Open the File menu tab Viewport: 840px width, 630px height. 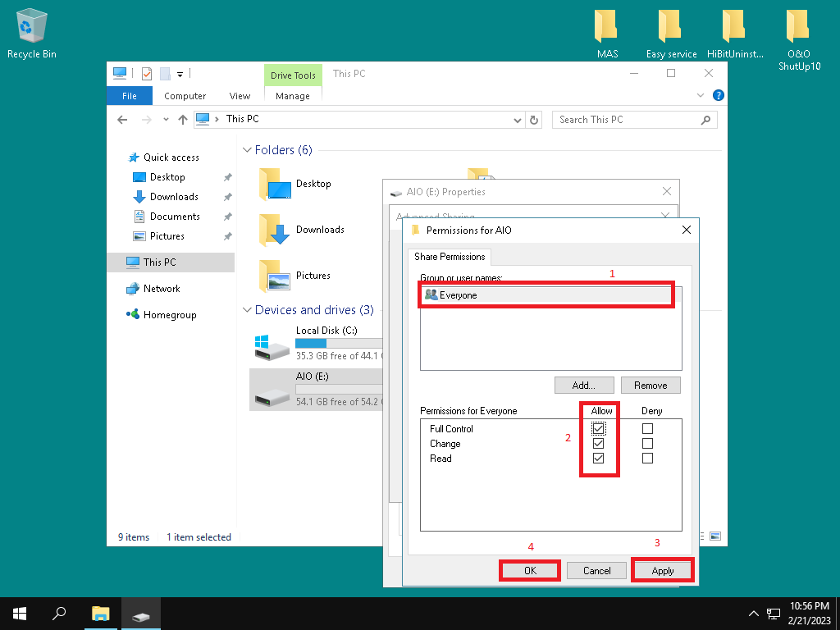click(129, 96)
